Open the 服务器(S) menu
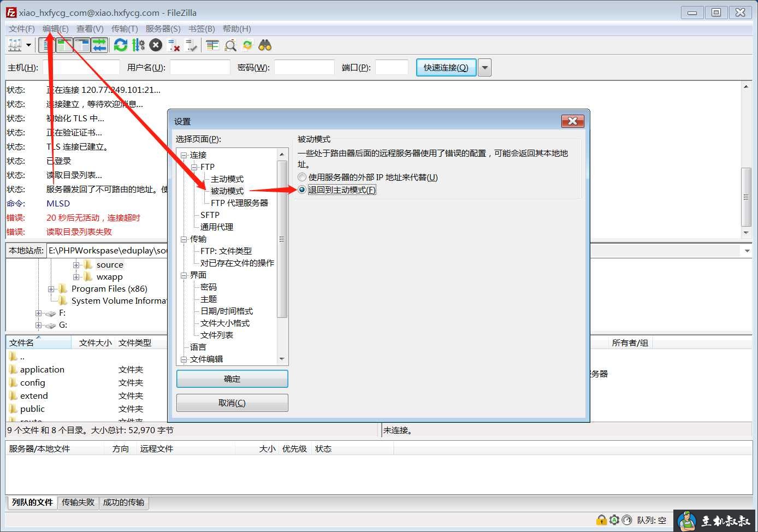This screenshot has width=758, height=532. 163,28
